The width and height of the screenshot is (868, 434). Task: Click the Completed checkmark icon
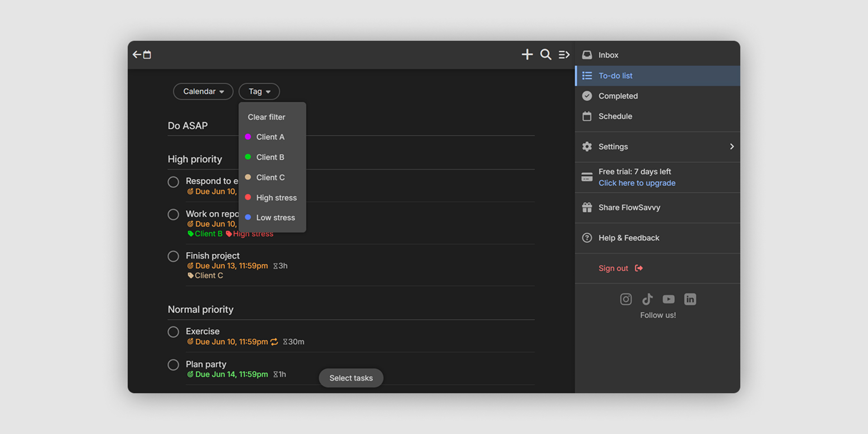587,96
